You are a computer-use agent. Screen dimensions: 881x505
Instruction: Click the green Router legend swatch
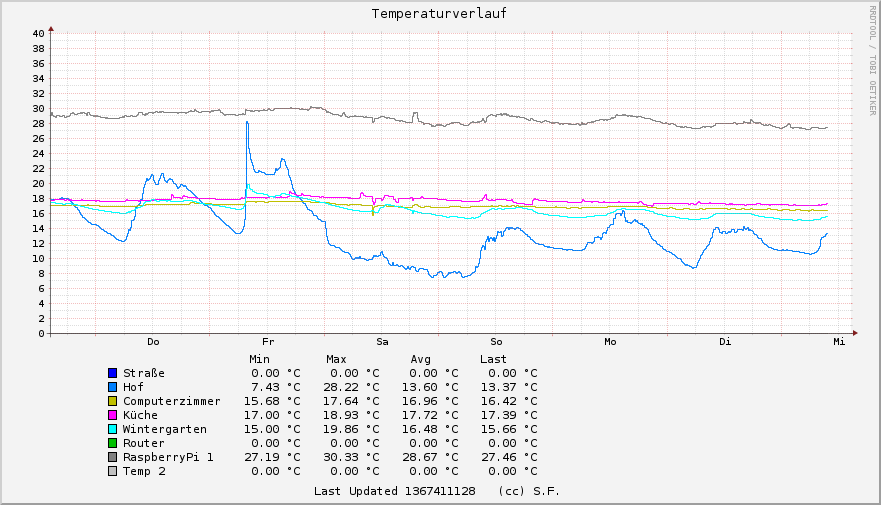[113, 443]
